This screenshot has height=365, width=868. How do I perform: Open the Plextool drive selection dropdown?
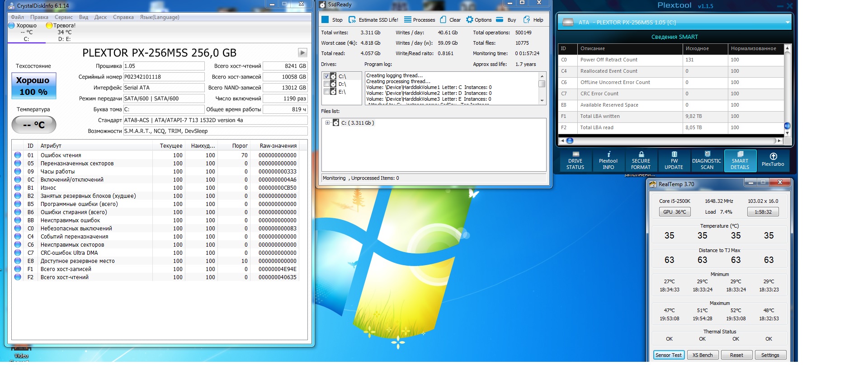[x=788, y=22]
